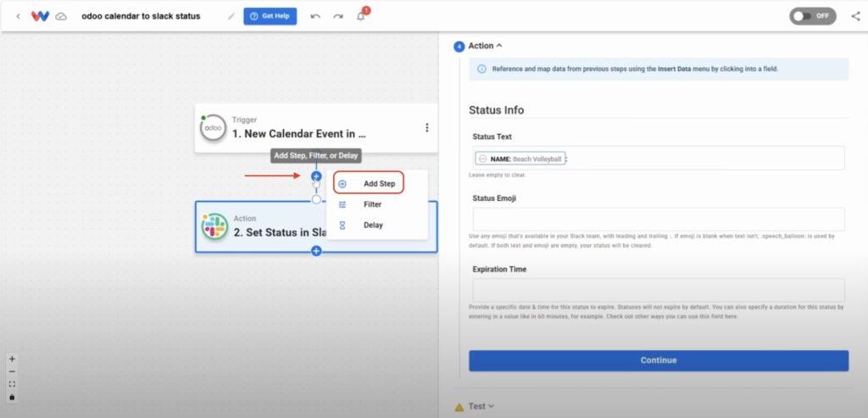Click the NAME: Beach Volleyball data pill
This screenshot has width=868, height=418.
tap(520, 159)
